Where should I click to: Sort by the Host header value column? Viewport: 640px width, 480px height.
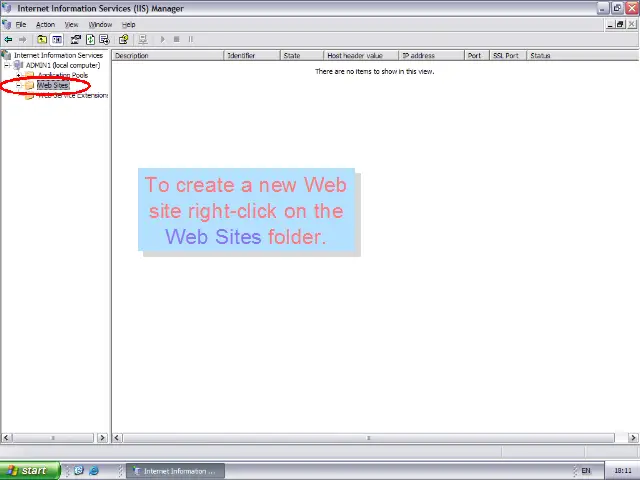(x=361, y=56)
